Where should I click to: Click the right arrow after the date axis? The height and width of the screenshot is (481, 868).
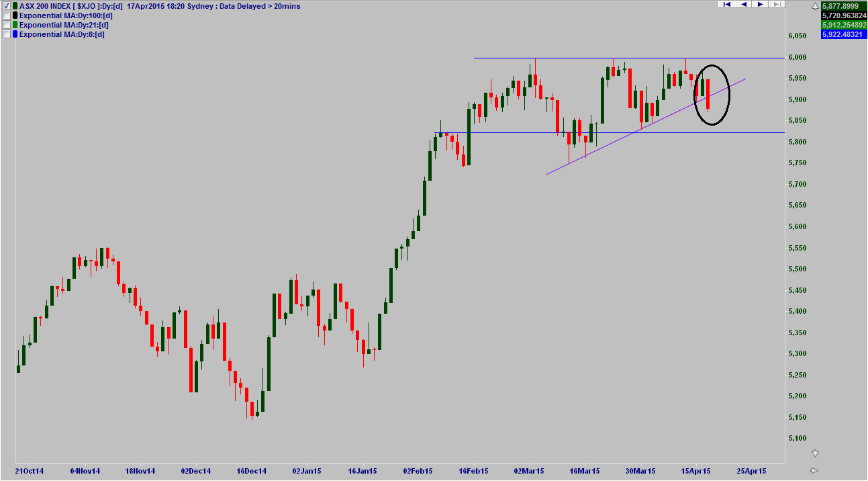814,470
